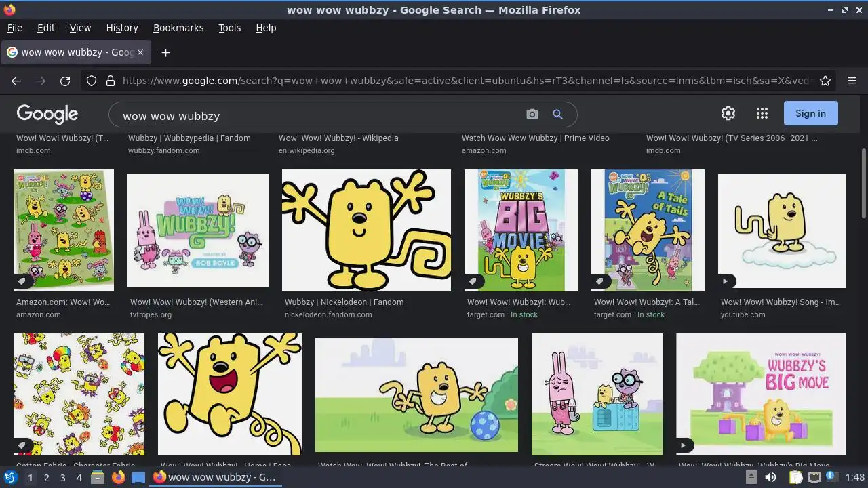Click the tvtropes.org source text
The height and width of the screenshot is (488, 868).
tap(151, 314)
